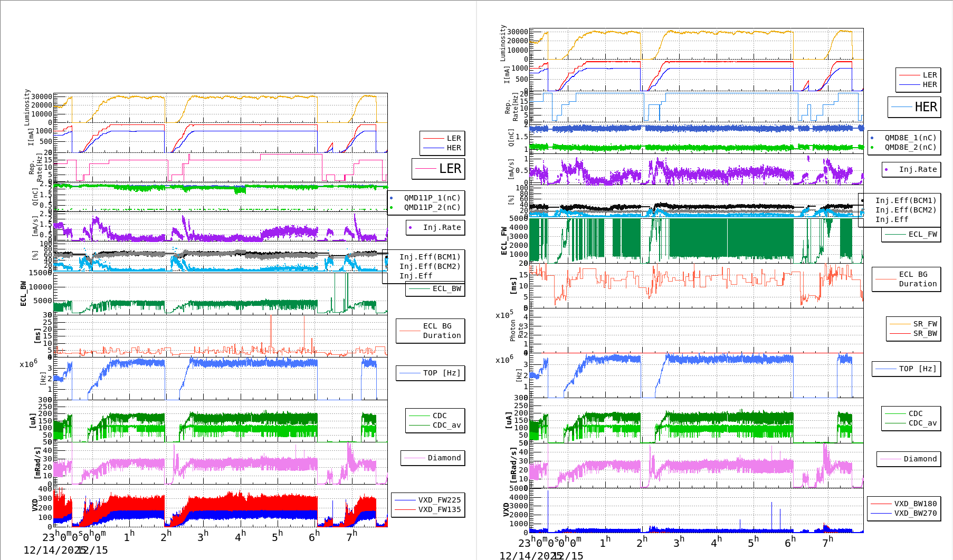Click the QMD8E_2(nC) green legend marker

tap(872, 148)
